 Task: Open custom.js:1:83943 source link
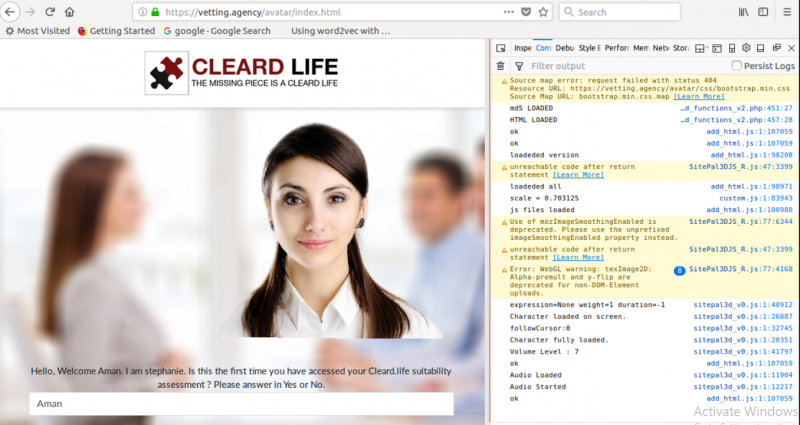[x=756, y=198]
